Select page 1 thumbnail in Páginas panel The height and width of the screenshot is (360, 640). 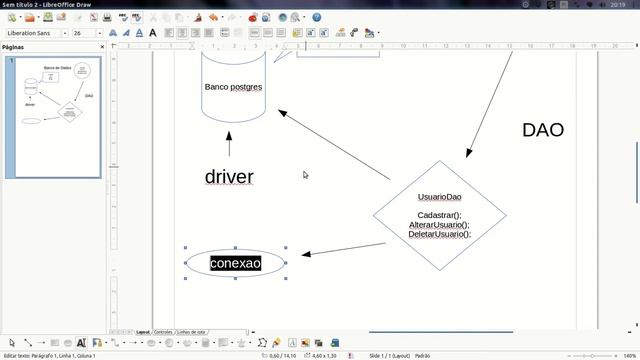(53, 118)
